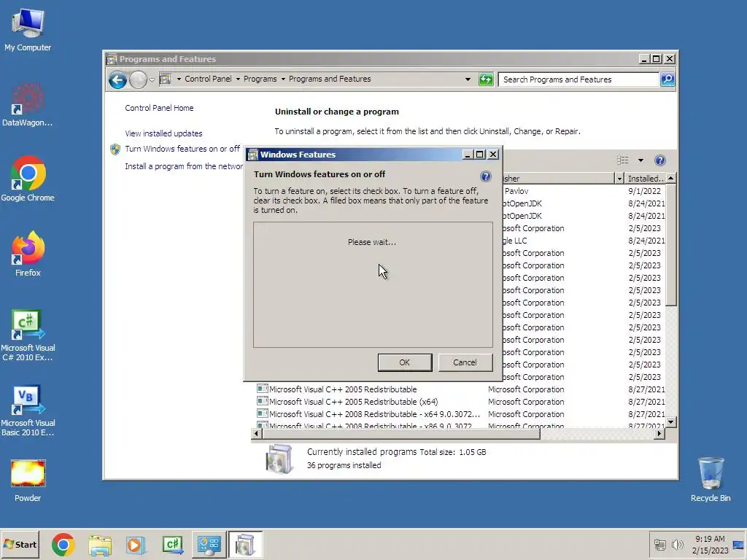Open the volume tray icon

pyautogui.click(x=677, y=544)
